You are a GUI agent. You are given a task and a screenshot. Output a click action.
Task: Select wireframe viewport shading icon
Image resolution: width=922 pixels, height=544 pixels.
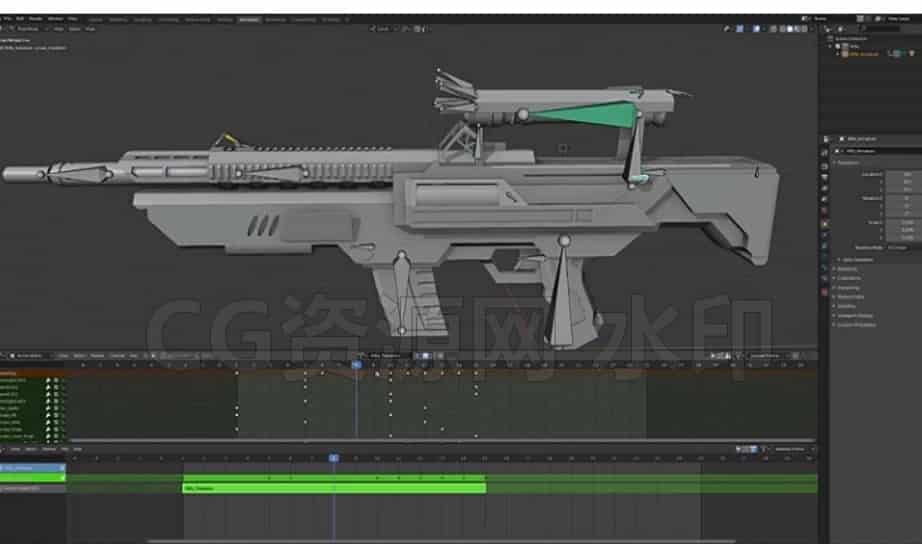tap(783, 28)
